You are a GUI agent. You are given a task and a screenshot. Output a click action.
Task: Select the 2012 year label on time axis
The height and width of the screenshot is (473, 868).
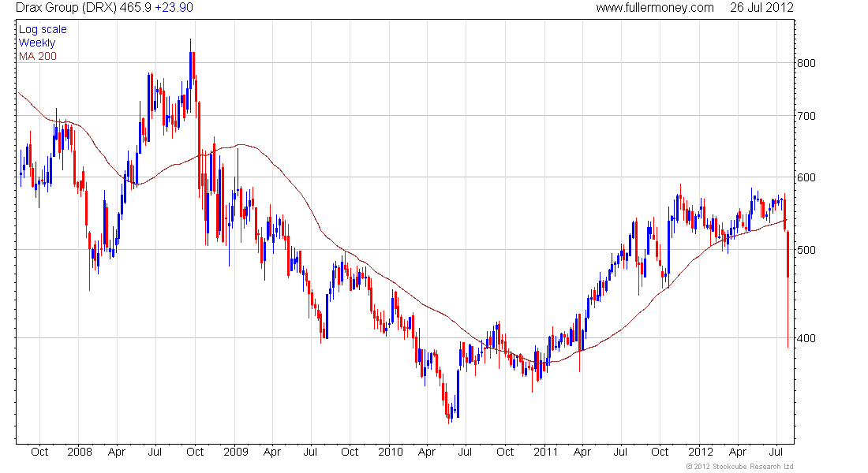pos(701,452)
